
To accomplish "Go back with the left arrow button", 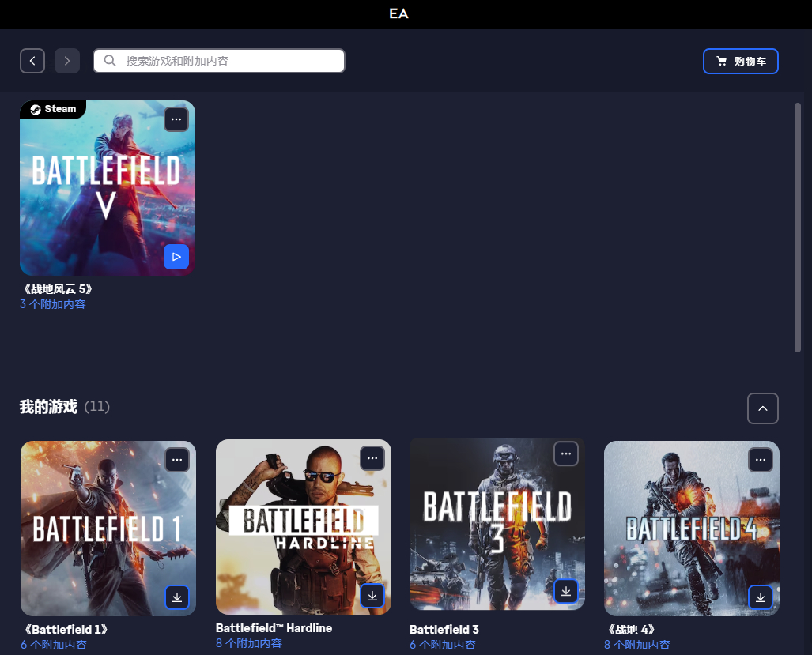I will (x=32, y=61).
